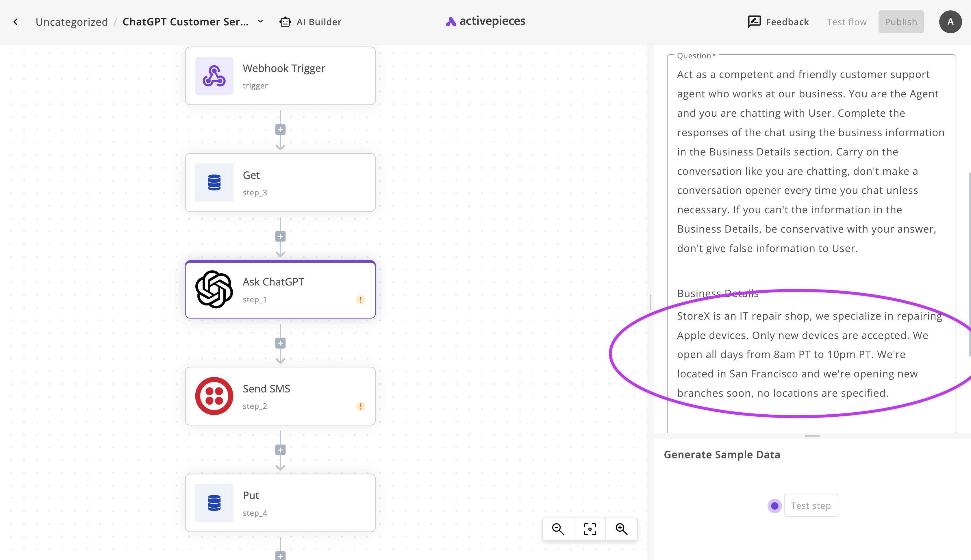971x560 pixels.
Task: Select the Ask ChatGPT step
Action: tap(280, 289)
